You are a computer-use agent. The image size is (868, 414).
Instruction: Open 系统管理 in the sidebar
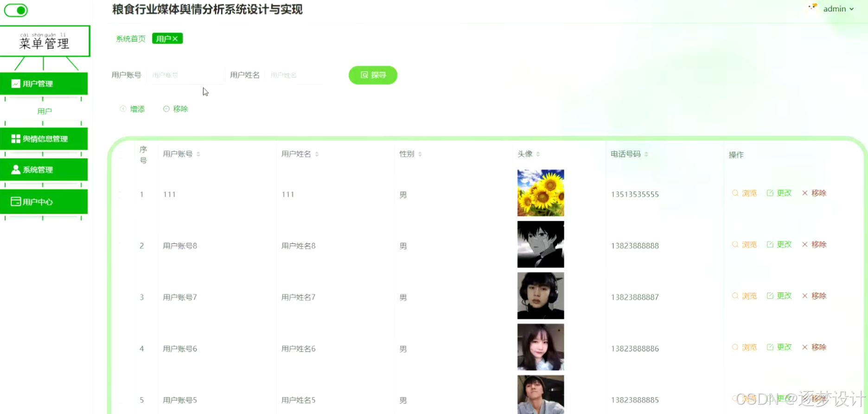(x=44, y=170)
